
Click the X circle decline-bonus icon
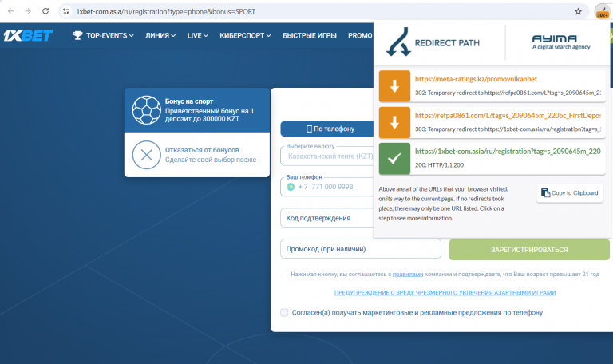[x=146, y=155]
